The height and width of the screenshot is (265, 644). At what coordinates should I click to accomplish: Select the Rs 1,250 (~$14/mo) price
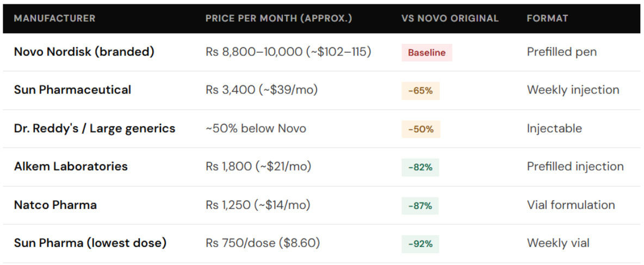click(x=258, y=205)
